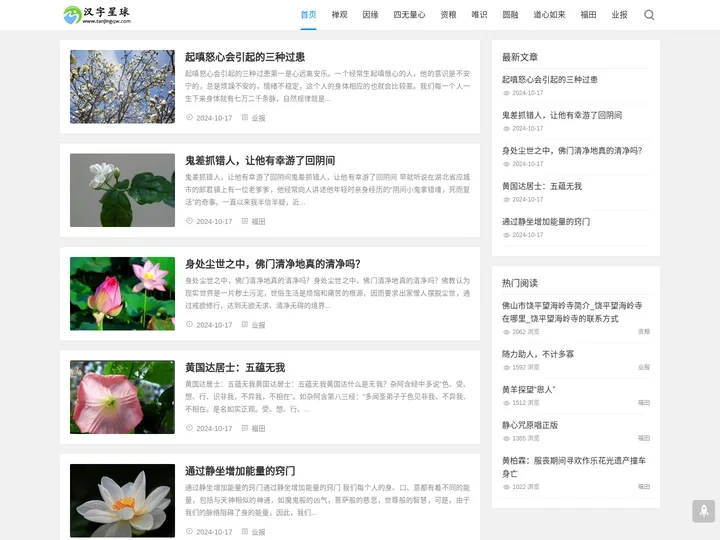This screenshot has width=720, height=540.
Task: Click the category icon beside 福田 in the 黄国达居士 post
Action: click(245, 428)
